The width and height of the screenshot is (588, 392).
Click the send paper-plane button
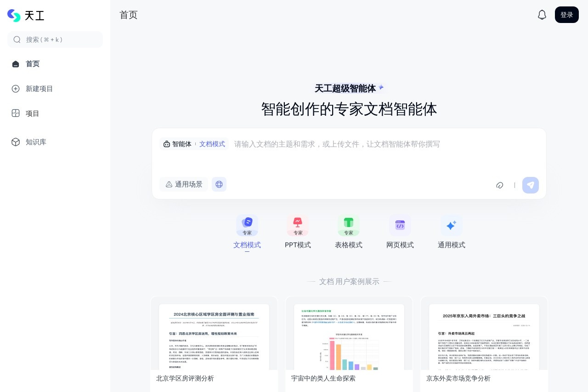click(x=531, y=185)
